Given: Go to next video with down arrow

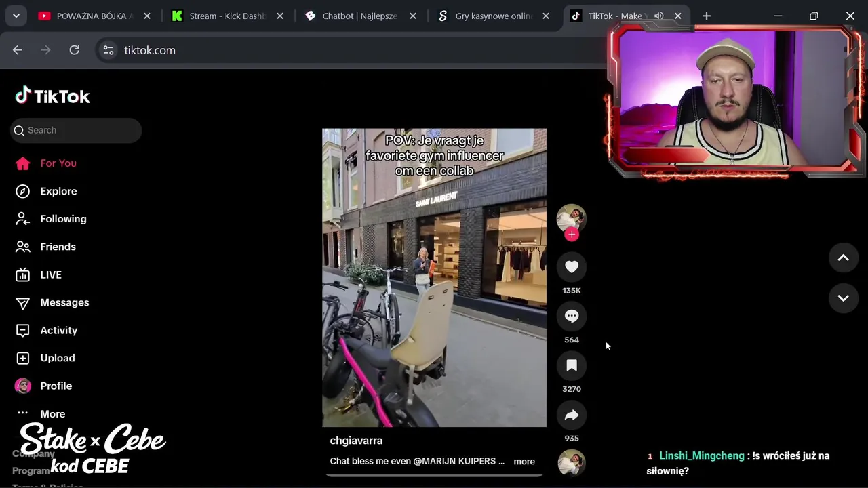Looking at the screenshot, I should 844,298.
